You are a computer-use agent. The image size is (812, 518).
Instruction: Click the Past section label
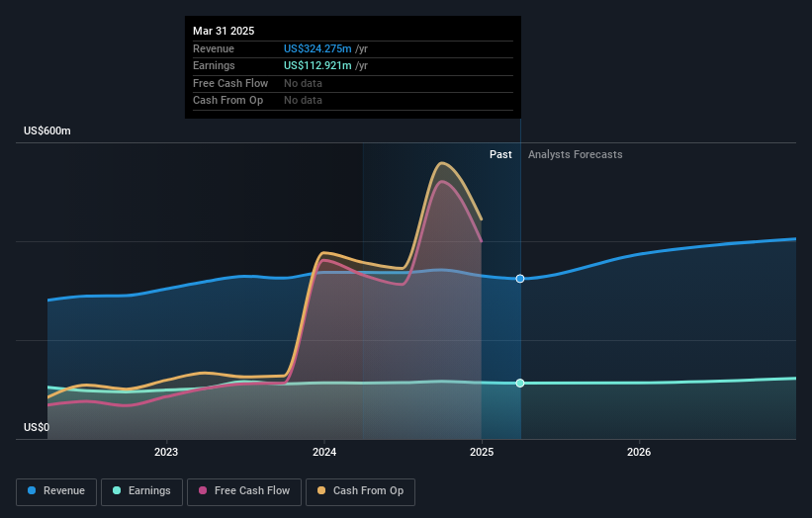click(x=500, y=155)
